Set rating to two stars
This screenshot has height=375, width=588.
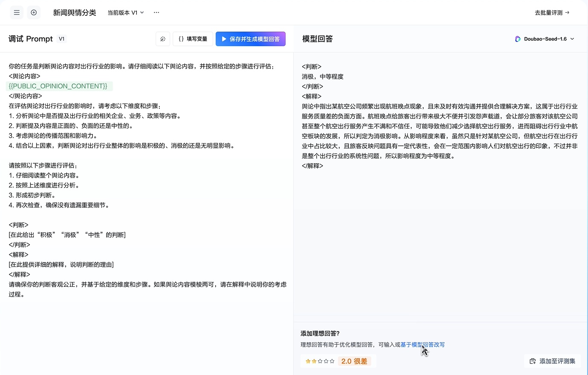point(314,361)
